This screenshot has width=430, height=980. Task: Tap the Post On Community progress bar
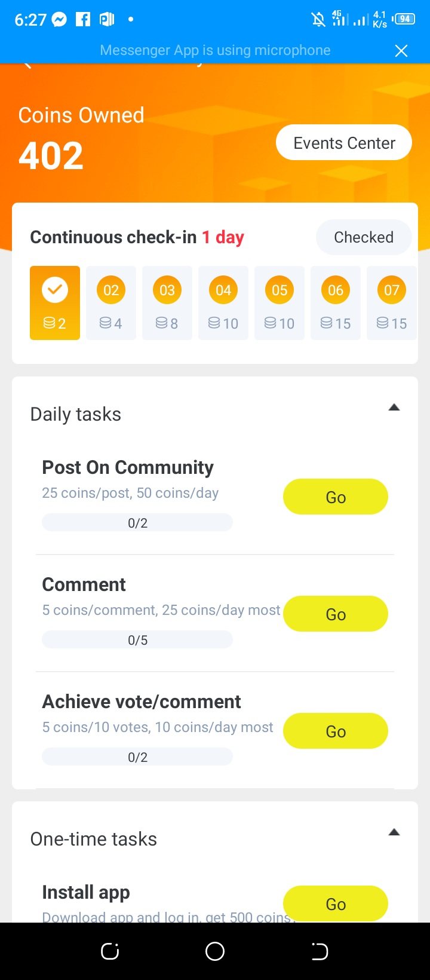click(137, 523)
